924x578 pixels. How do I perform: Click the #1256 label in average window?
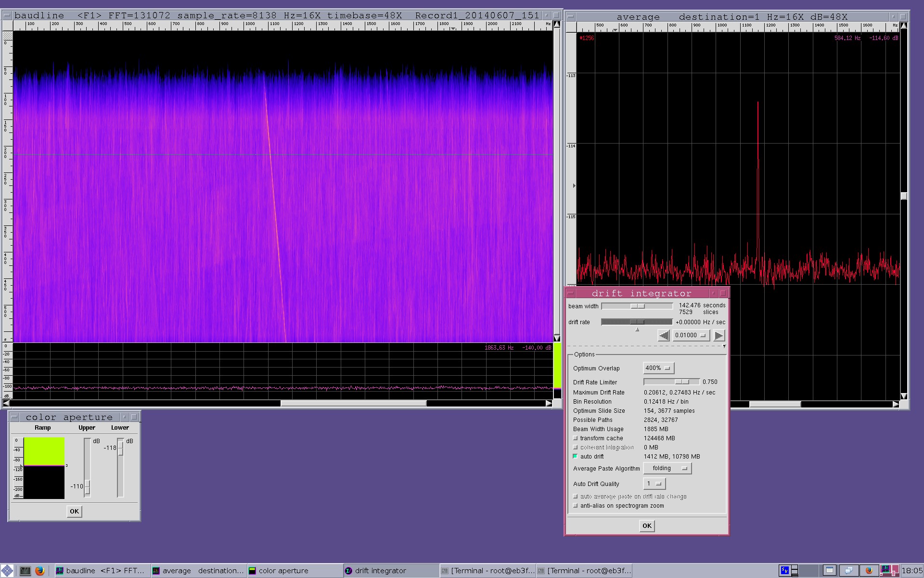587,38
